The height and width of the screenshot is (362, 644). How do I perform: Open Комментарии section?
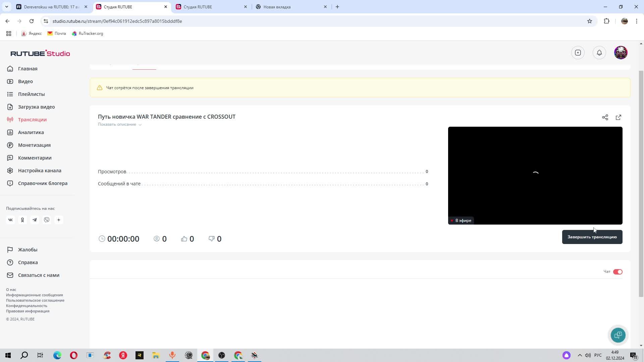click(x=35, y=158)
